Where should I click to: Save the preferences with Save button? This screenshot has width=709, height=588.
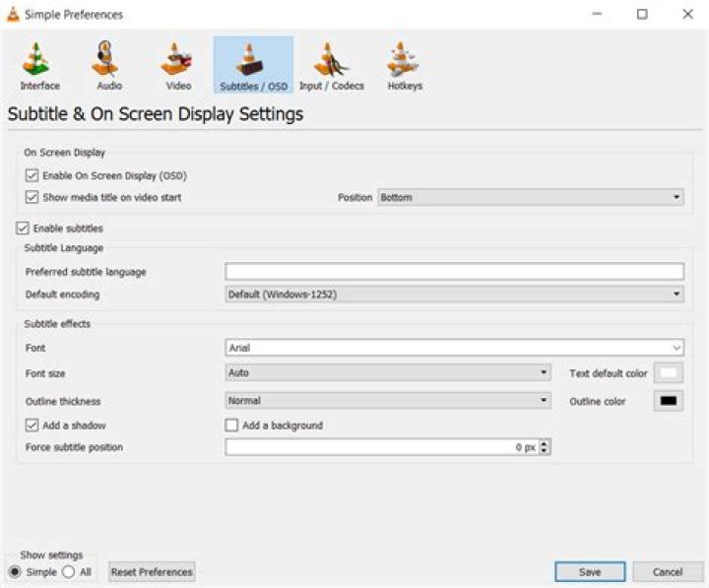pos(590,571)
